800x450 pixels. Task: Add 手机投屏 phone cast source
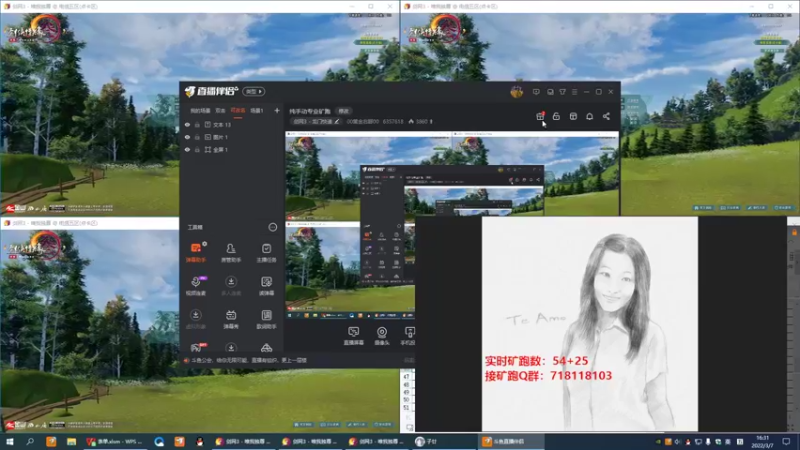coord(408,336)
